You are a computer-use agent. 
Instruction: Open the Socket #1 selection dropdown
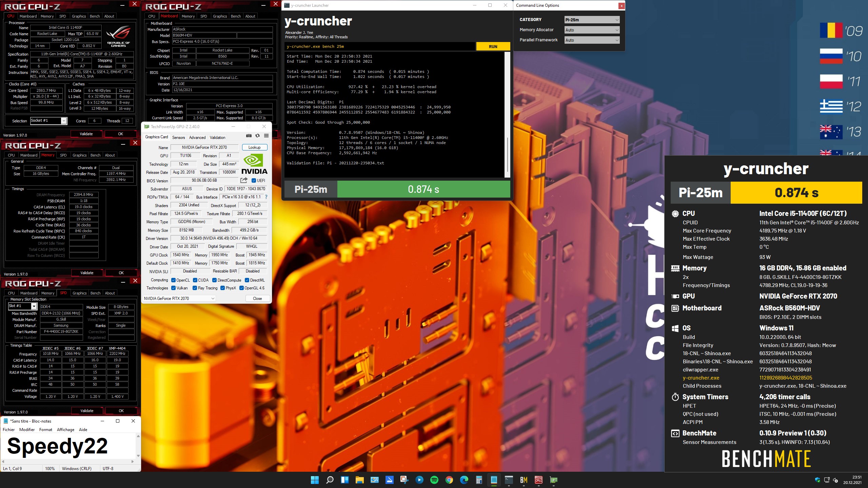(x=48, y=121)
